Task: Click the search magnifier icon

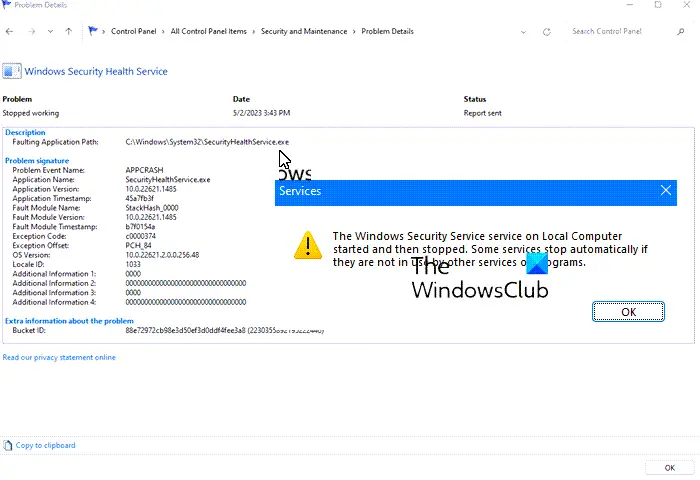Action: point(680,32)
